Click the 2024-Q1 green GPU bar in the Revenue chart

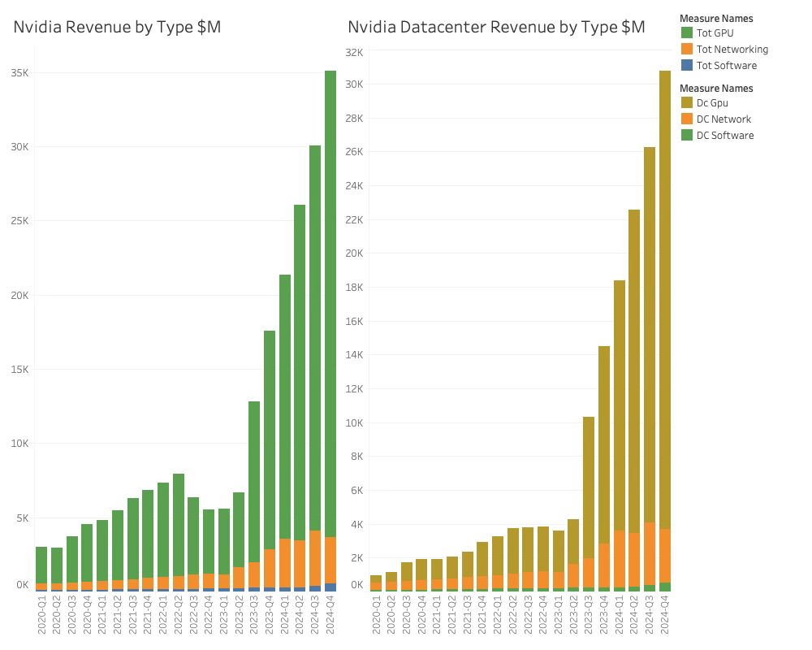click(285, 407)
